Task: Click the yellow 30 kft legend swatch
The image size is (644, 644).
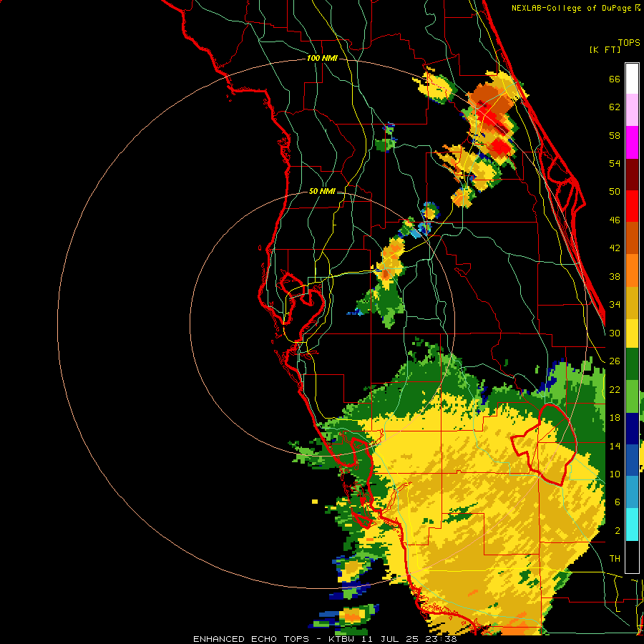Action: pyautogui.click(x=632, y=333)
